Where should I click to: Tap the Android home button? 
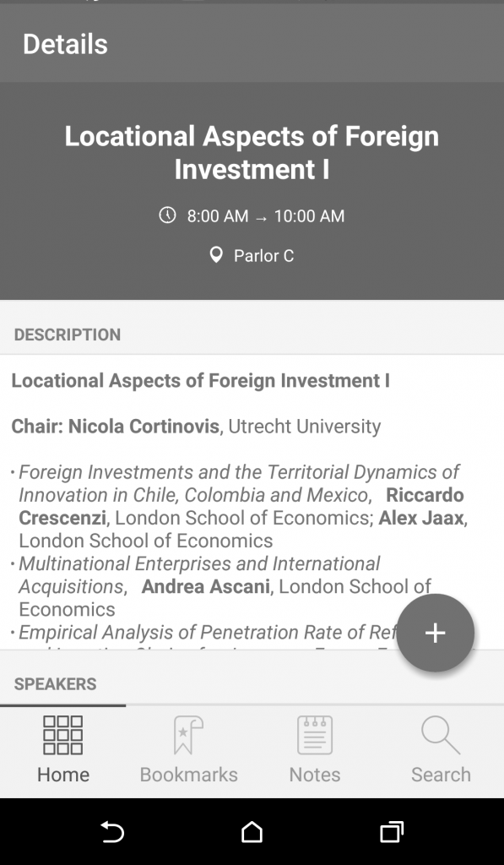click(252, 832)
